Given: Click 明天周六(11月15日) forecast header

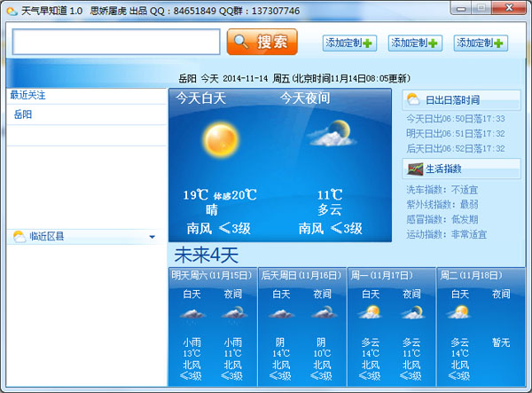Looking at the screenshot, I should point(212,275).
